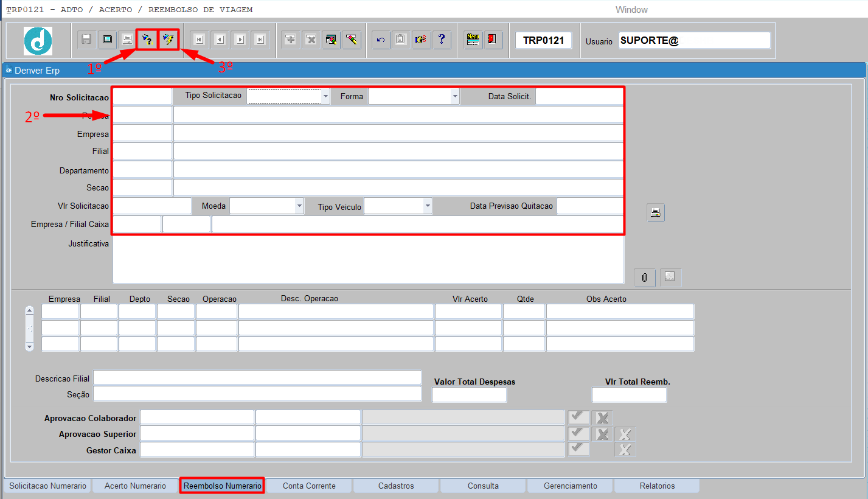This screenshot has width=868, height=499.
Task: Switch to the Acerto Numerario tab
Action: (x=135, y=486)
